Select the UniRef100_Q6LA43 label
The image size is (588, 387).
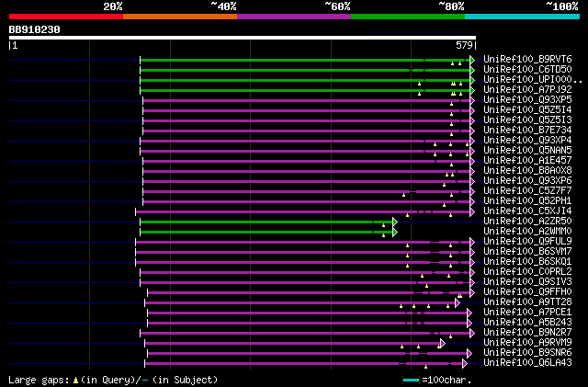click(x=527, y=363)
